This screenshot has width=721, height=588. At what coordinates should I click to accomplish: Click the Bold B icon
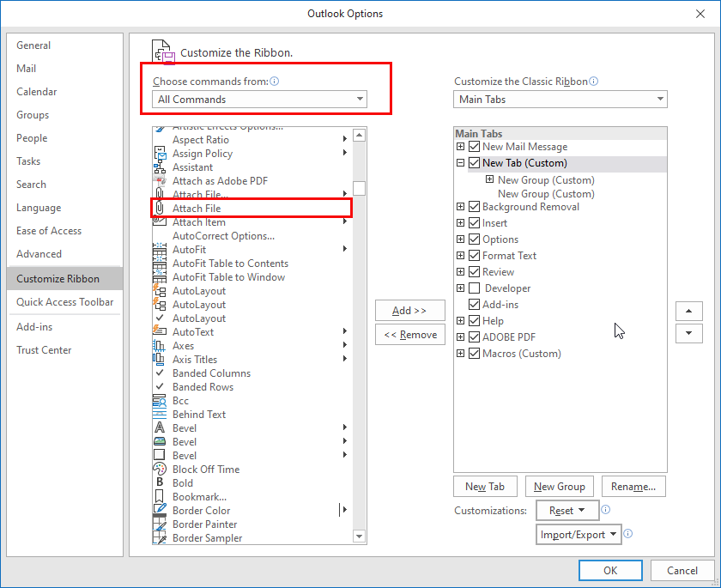[x=160, y=482]
